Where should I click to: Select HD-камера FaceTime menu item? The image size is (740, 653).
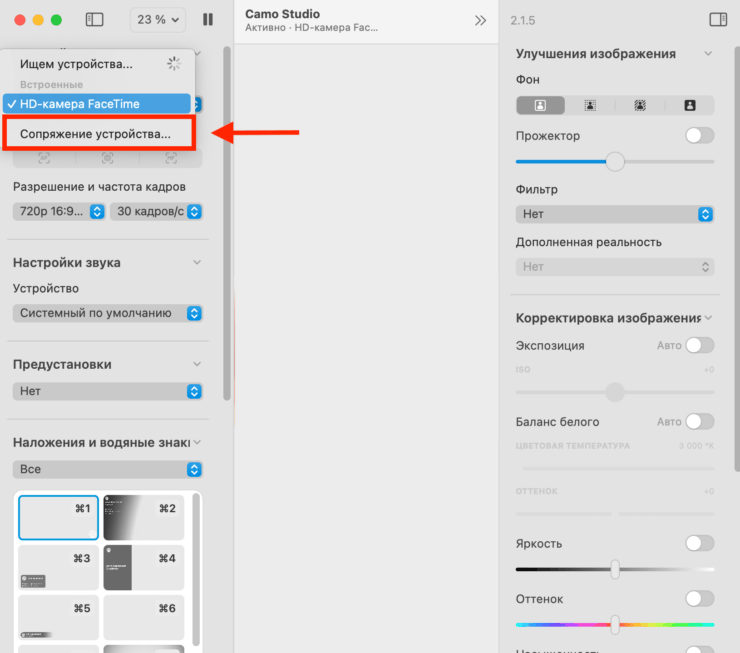tap(96, 104)
